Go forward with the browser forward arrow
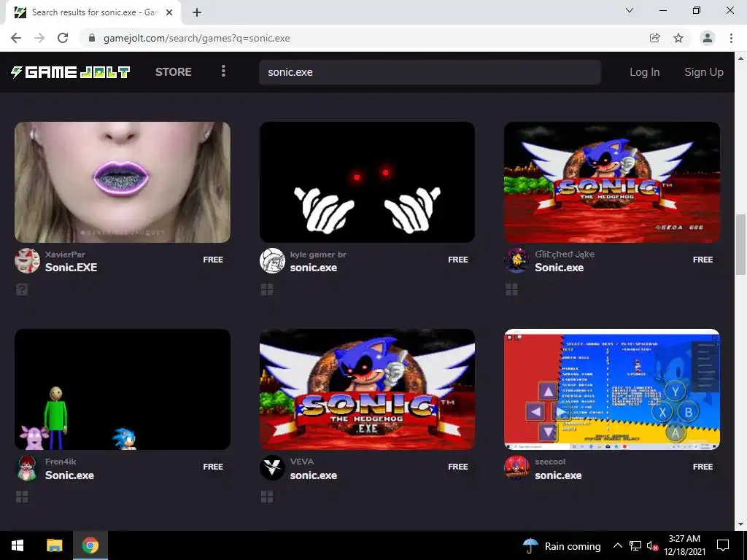Viewport: 747px width, 560px height. tap(39, 38)
